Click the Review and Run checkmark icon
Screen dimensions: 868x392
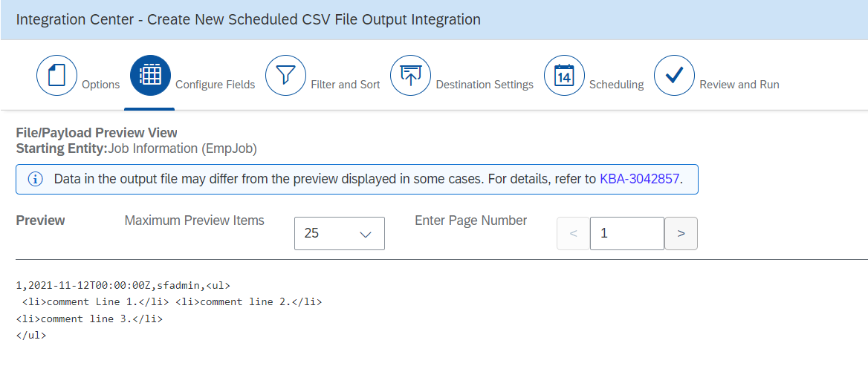click(674, 75)
